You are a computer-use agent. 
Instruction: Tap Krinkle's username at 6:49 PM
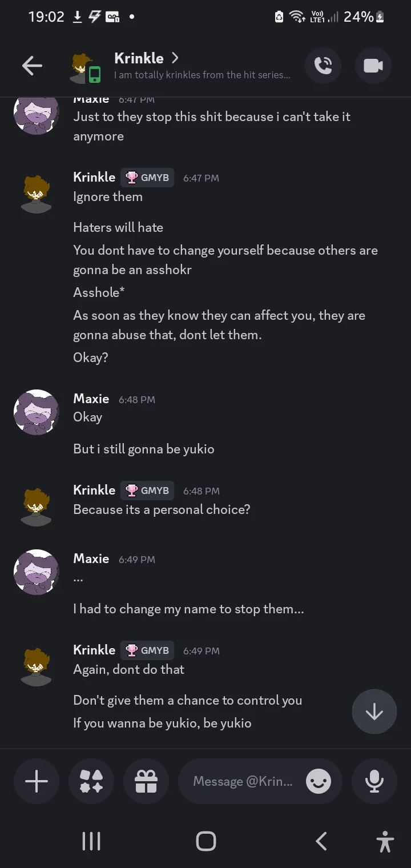(94, 650)
